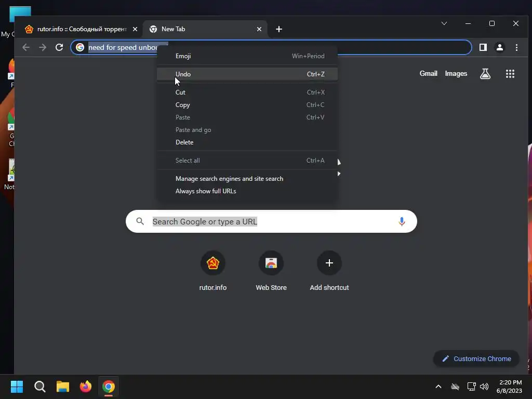Reload the page with the refresh icon

point(59,47)
